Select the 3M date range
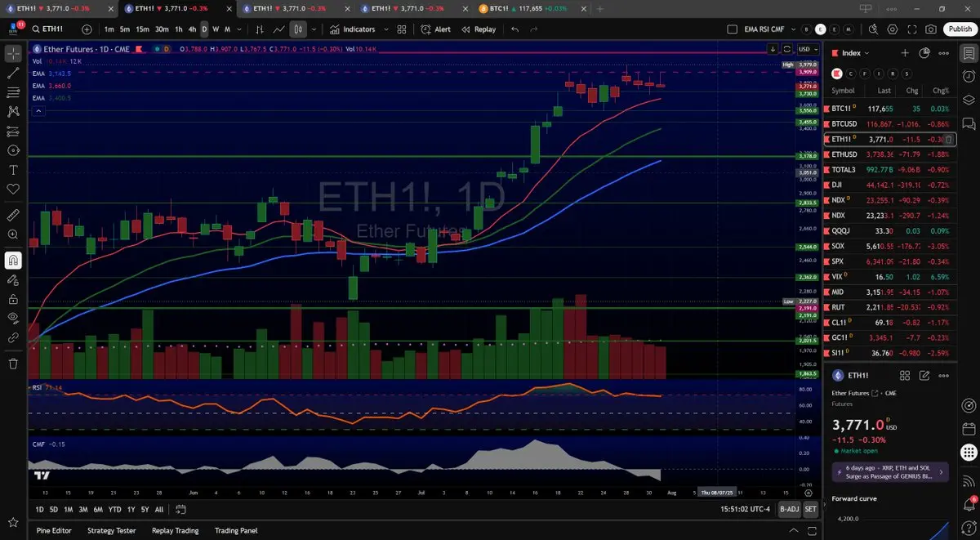 click(x=82, y=509)
